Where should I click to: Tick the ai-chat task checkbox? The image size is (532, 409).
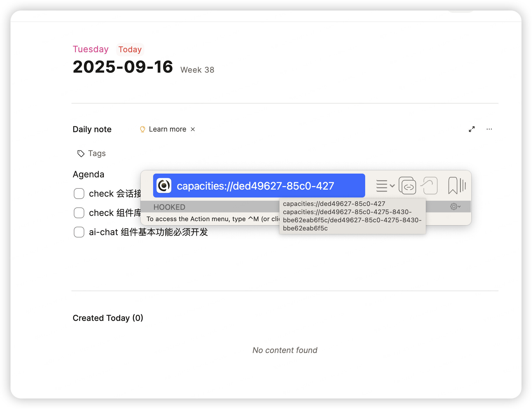(79, 232)
